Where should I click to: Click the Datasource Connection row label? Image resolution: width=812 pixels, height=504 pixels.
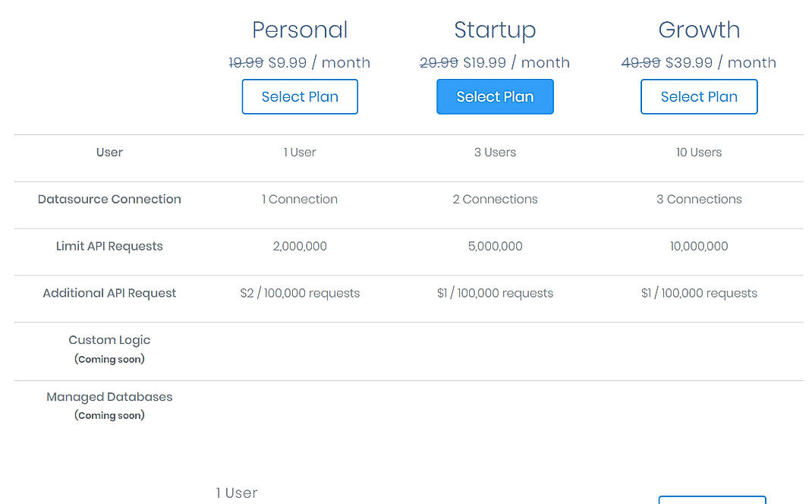tap(109, 199)
